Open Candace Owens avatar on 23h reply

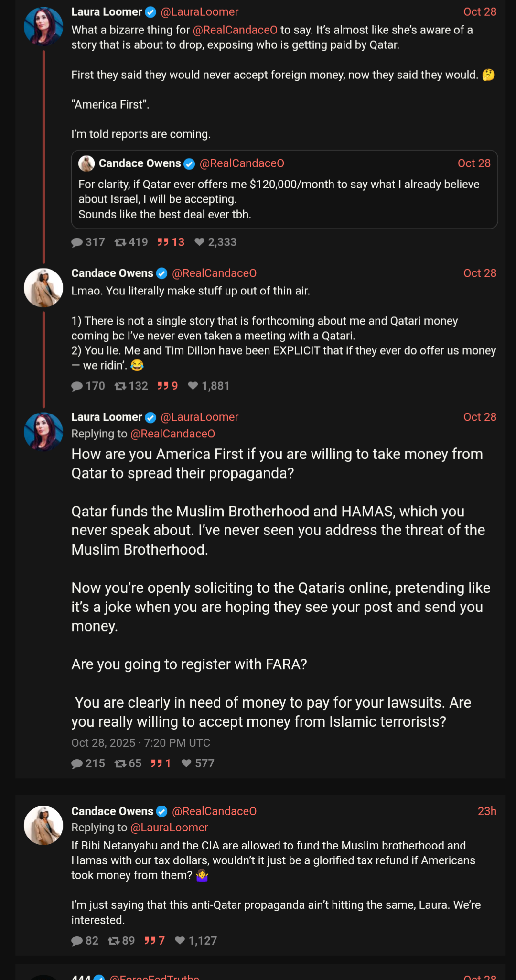(43, 826)
